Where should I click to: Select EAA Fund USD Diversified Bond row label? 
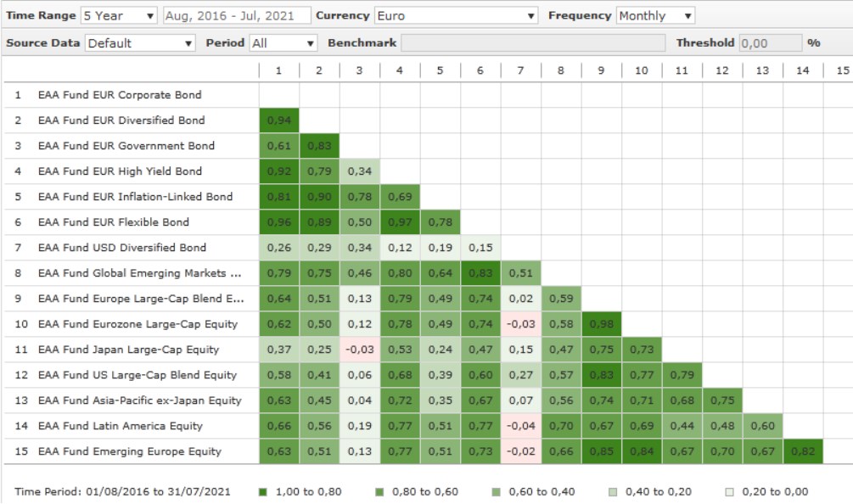point(122,248)
